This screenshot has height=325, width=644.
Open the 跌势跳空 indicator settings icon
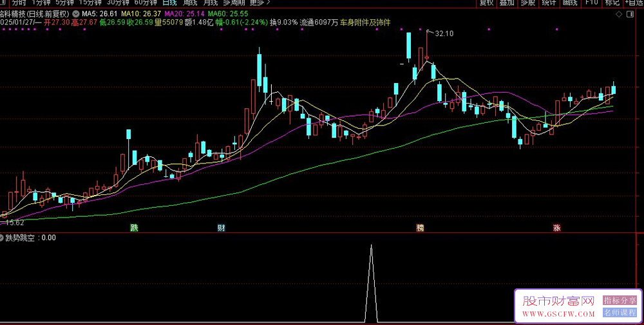coord(2,237)
